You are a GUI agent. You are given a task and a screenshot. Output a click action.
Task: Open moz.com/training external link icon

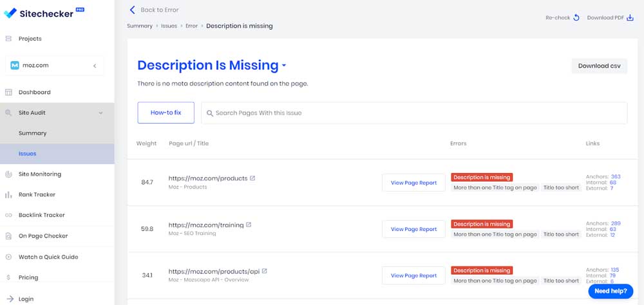coord(249,225)
